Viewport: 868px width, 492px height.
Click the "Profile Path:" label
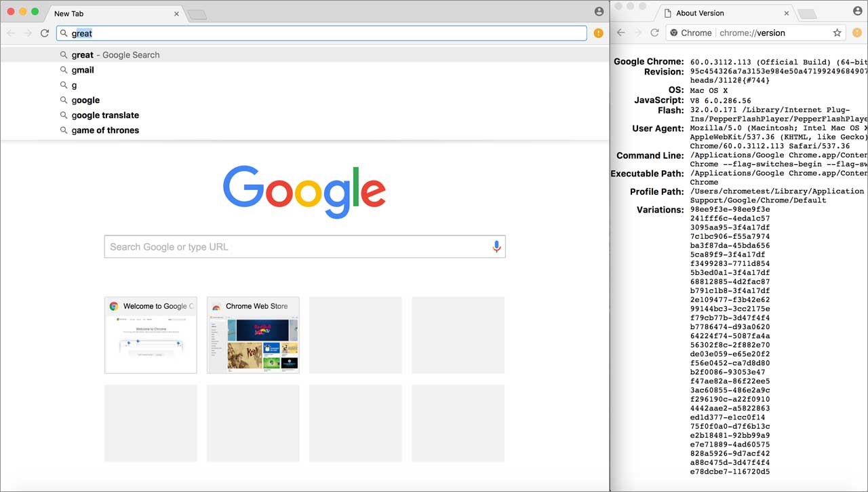click(657, 191)
